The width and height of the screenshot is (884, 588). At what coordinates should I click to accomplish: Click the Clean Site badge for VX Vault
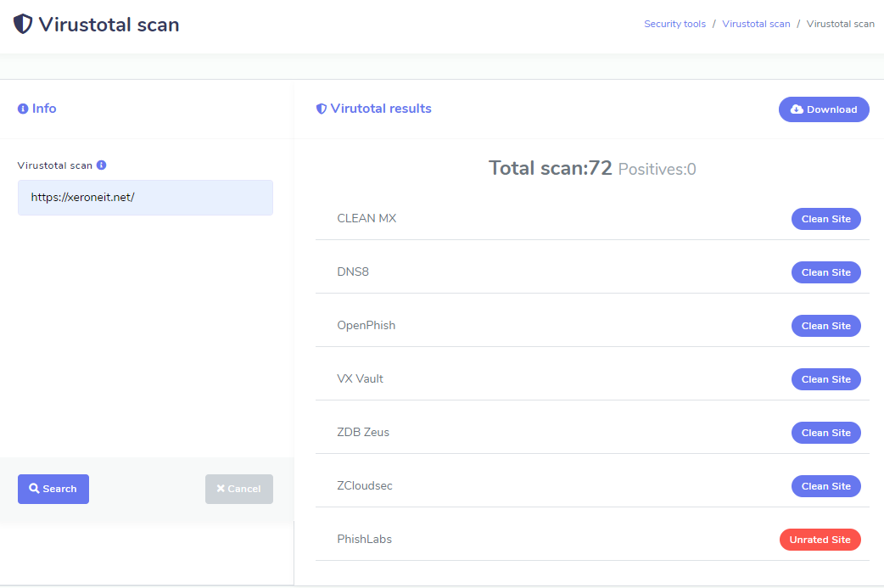click(825, 379)
